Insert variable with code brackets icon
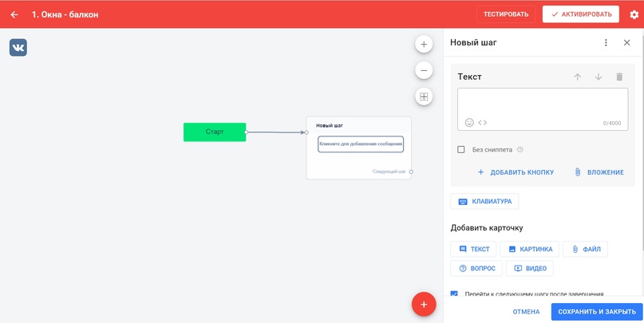The image size is (644, 323). pyautogui.click(x=483, y=123)
